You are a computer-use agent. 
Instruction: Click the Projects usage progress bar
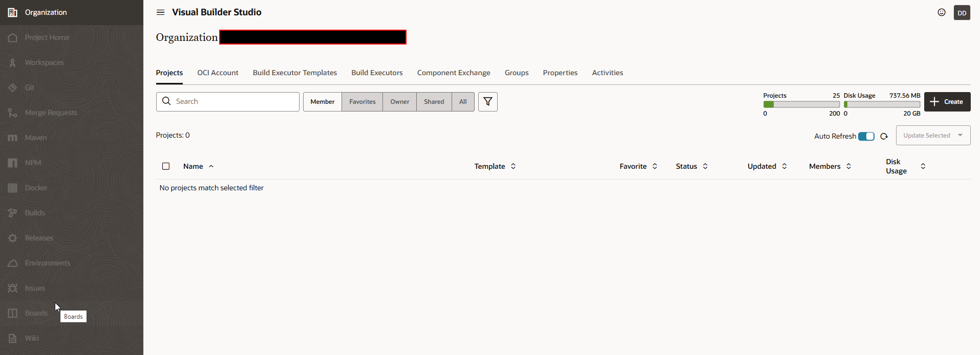pos(802,104)
